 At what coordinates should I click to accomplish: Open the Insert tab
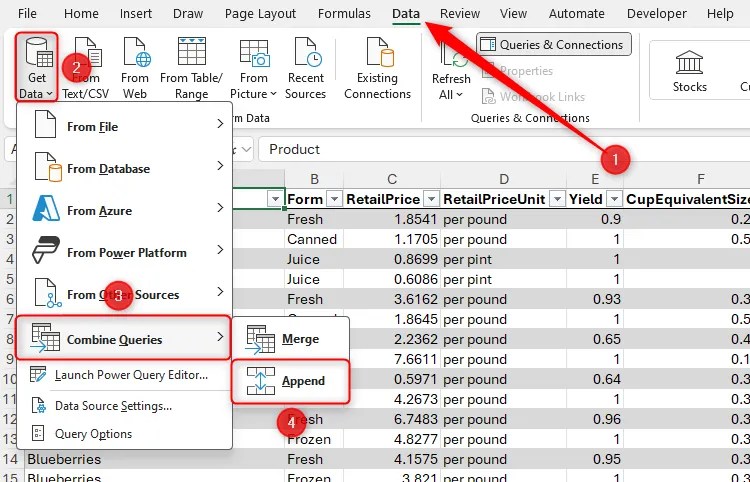point(136,13)
